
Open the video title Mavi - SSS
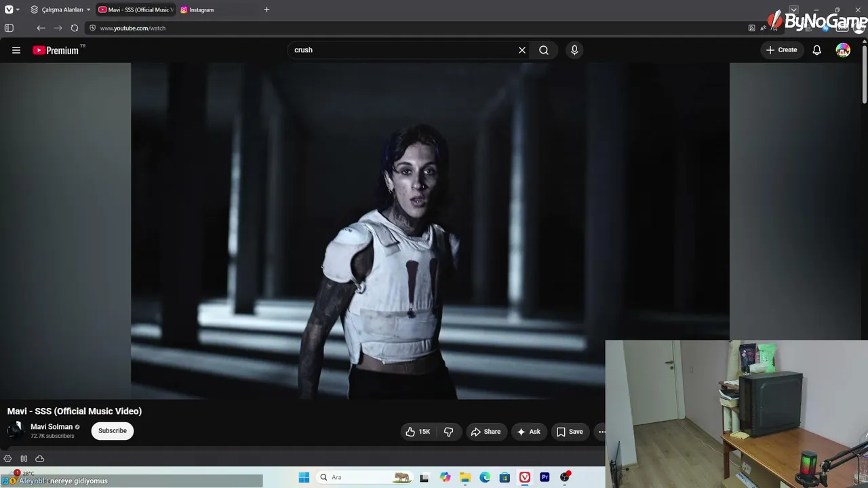coord(75,411)
